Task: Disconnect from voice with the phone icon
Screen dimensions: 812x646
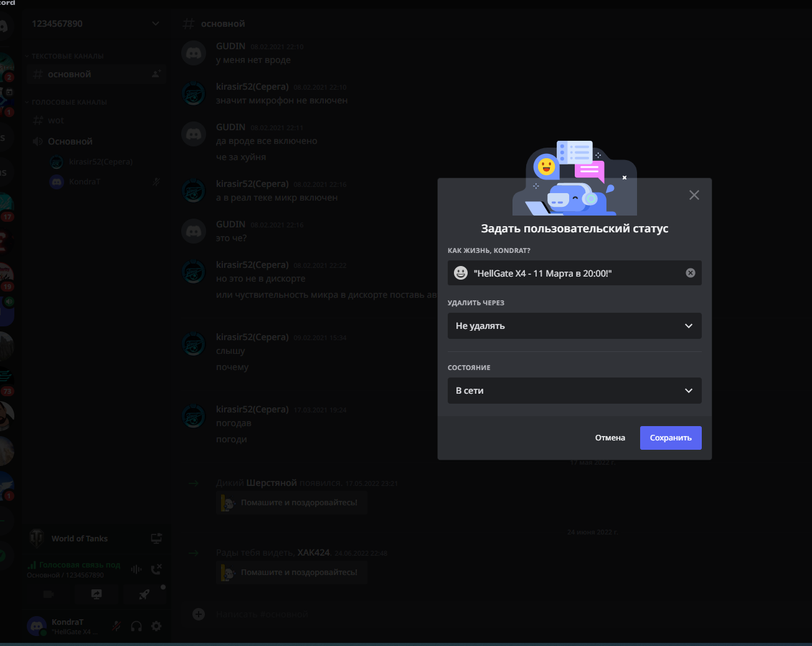Action: pos(156,569)
